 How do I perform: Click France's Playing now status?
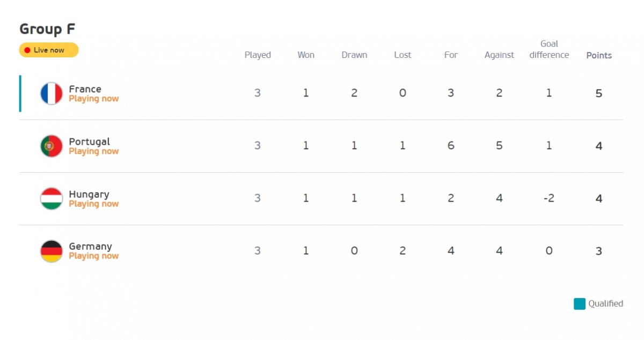[x=93, y=99]
